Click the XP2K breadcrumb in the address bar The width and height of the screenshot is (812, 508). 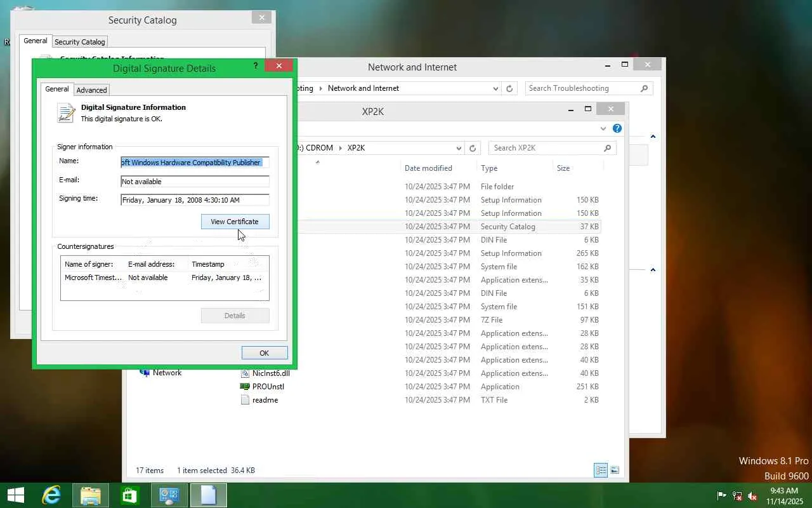pos(356,148)
